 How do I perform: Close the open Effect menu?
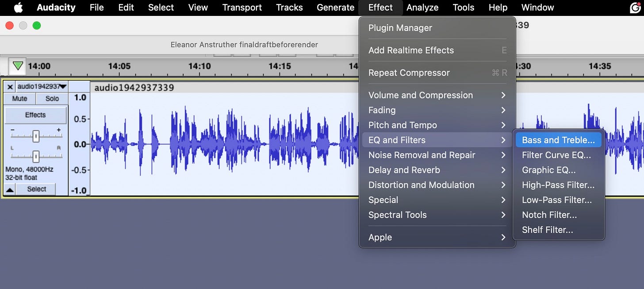[380, 8]
